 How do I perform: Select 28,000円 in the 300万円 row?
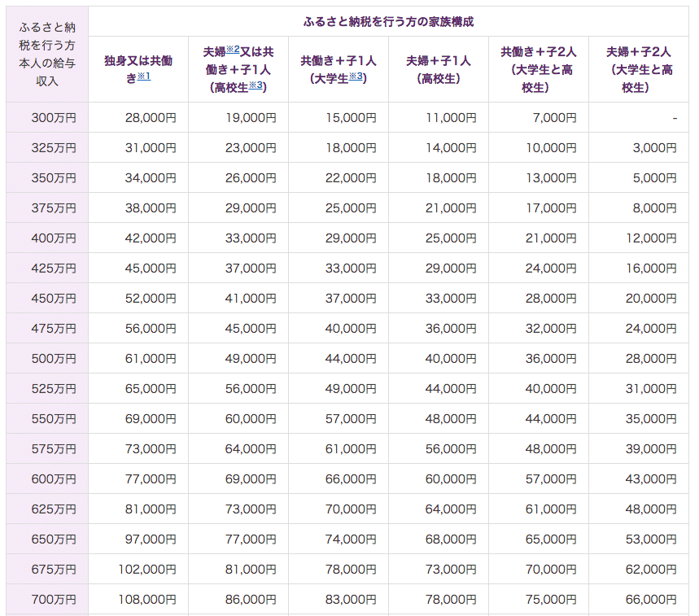pyautogui.click(x=151, y=118)
